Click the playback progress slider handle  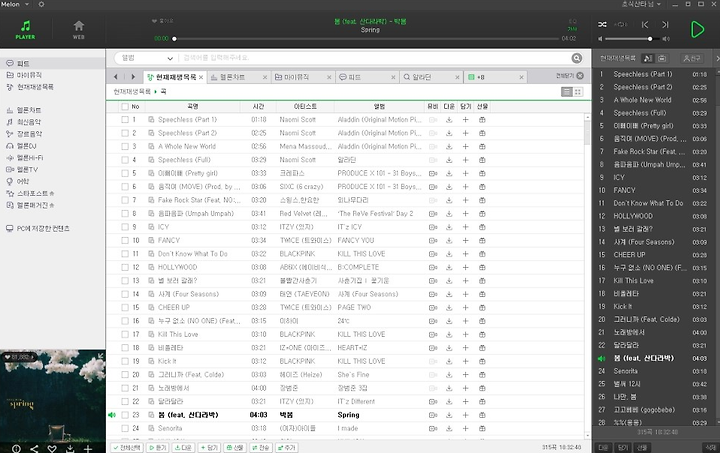[x=174, y=39]
